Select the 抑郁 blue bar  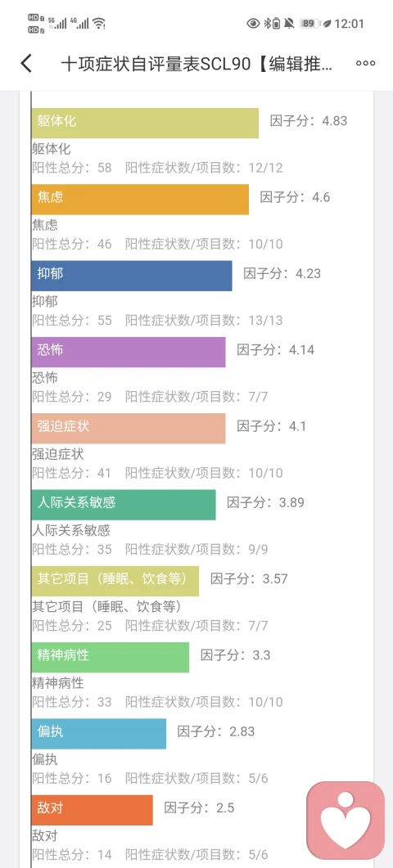pyautogui.click(x=132, y=276)
